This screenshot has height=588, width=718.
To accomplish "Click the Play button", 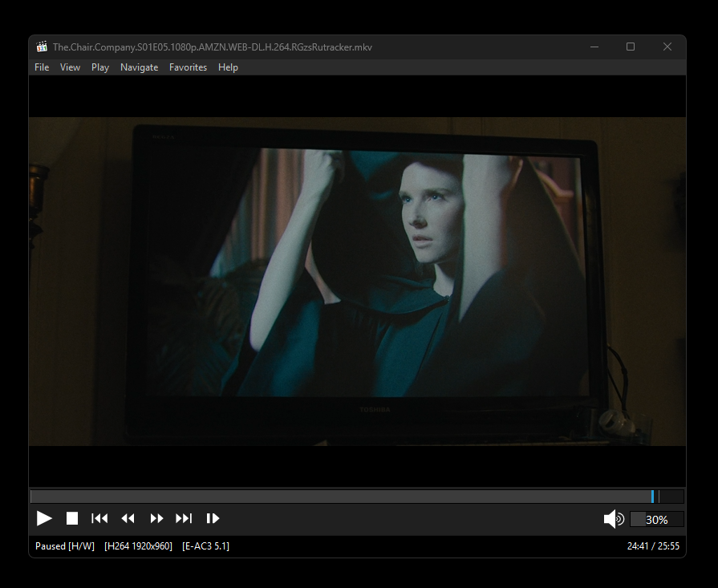I will tap(44, 518).
